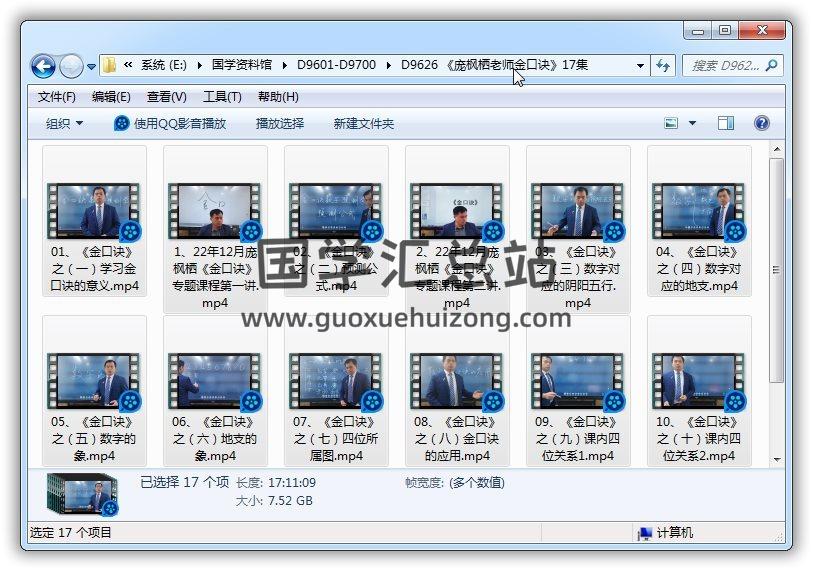Open recent pages dropdown next to Forward
This screenshot has width=813, height=571.
(92, 67)
